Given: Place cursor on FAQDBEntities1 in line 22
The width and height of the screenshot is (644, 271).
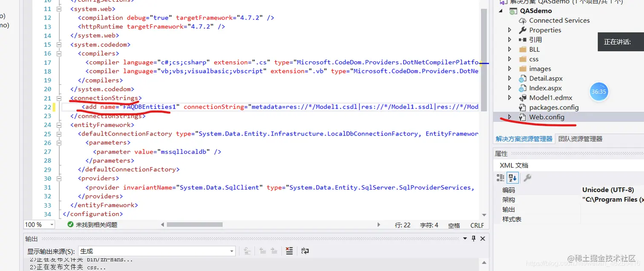Looking at the screenshot, I should pos(149,107).
